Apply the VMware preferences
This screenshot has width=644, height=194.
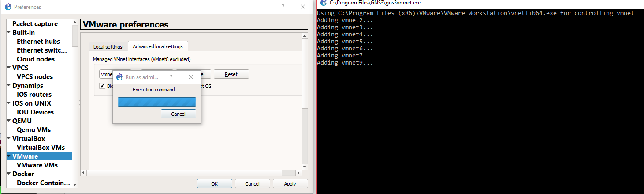[290, 184]
